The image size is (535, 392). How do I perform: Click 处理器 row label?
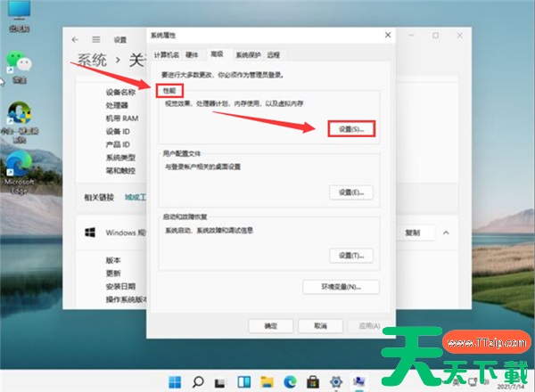point(117,105)
